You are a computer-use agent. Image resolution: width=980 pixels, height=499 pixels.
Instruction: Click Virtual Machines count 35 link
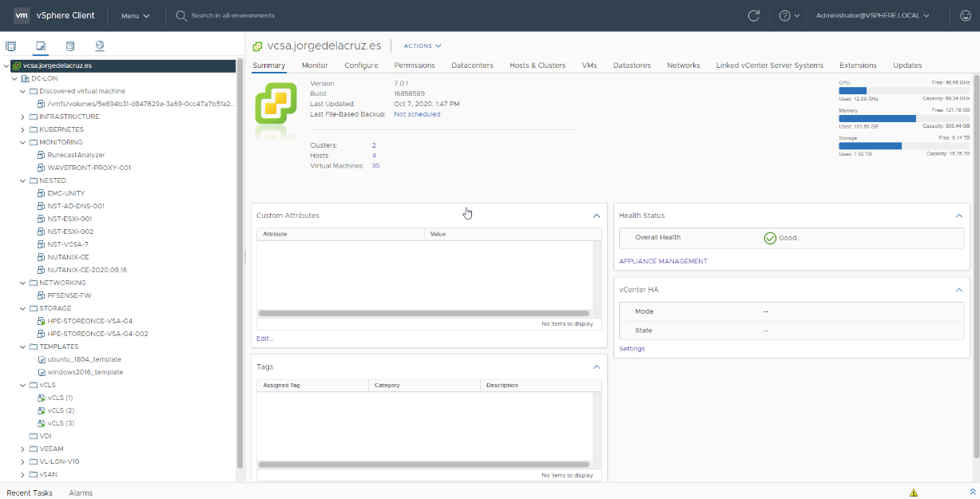coord(375,166)
